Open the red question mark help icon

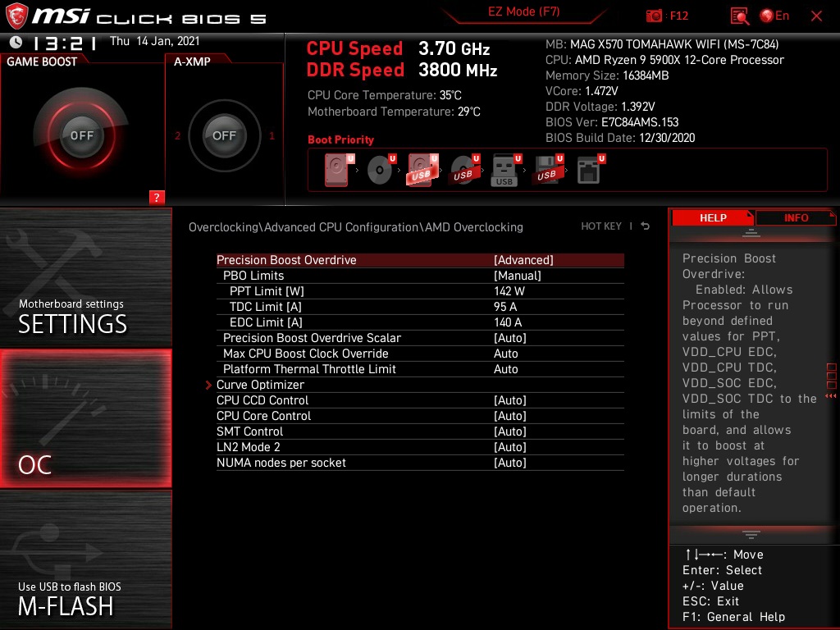click(x=157, y=197)
